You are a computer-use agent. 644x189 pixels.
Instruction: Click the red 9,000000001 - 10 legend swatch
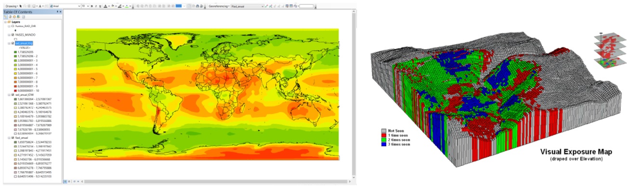[15, 91]
